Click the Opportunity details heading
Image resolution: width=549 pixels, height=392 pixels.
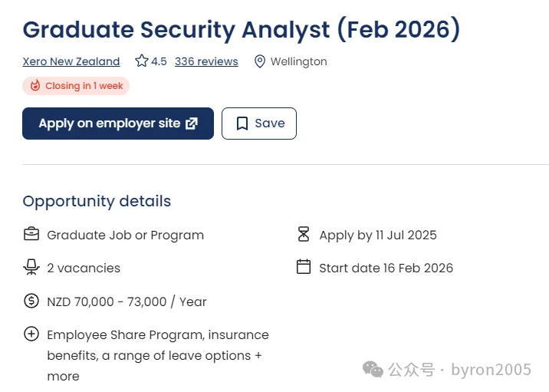point(97,201)
